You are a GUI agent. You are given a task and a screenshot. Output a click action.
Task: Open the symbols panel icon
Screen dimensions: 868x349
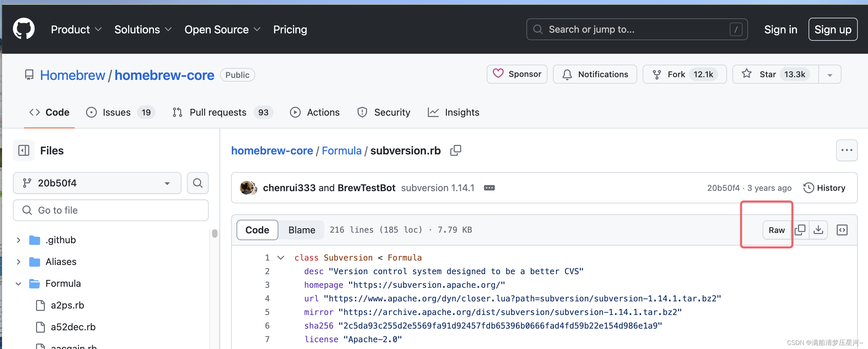(x=842, y=230)
